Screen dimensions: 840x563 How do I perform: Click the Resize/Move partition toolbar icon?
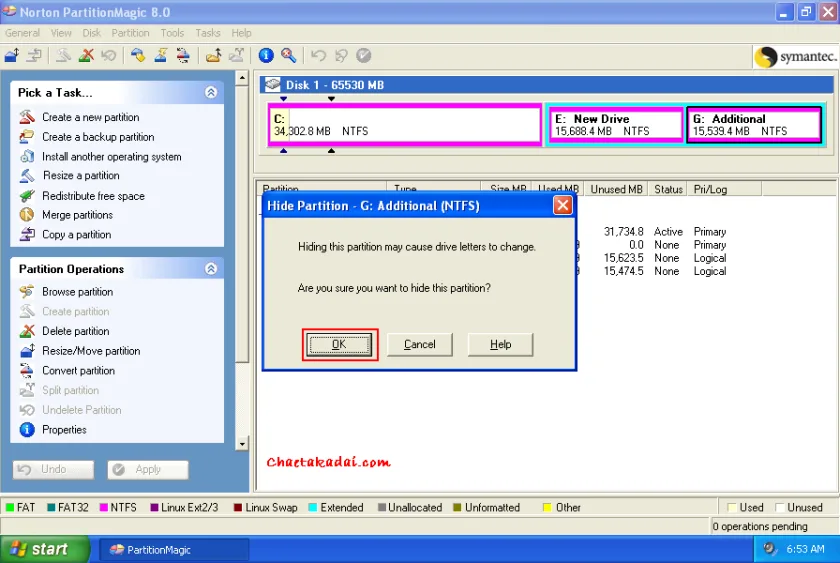pos(12,55)
